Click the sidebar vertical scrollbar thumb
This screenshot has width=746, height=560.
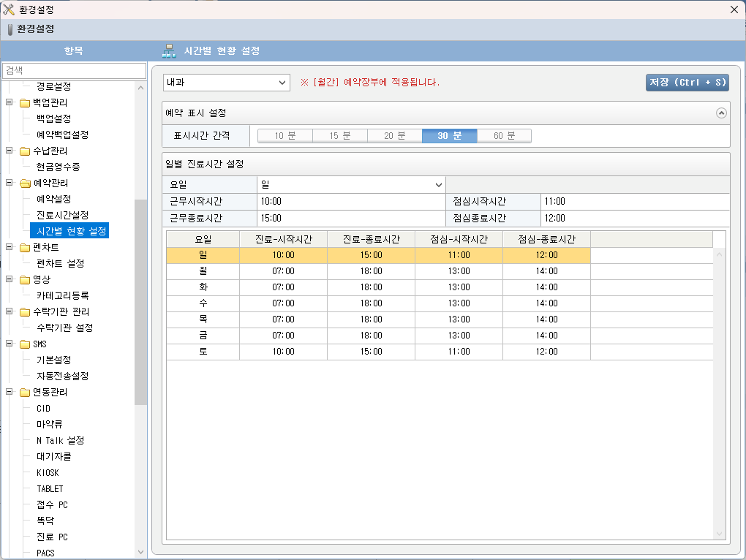(x=140, y=301)
